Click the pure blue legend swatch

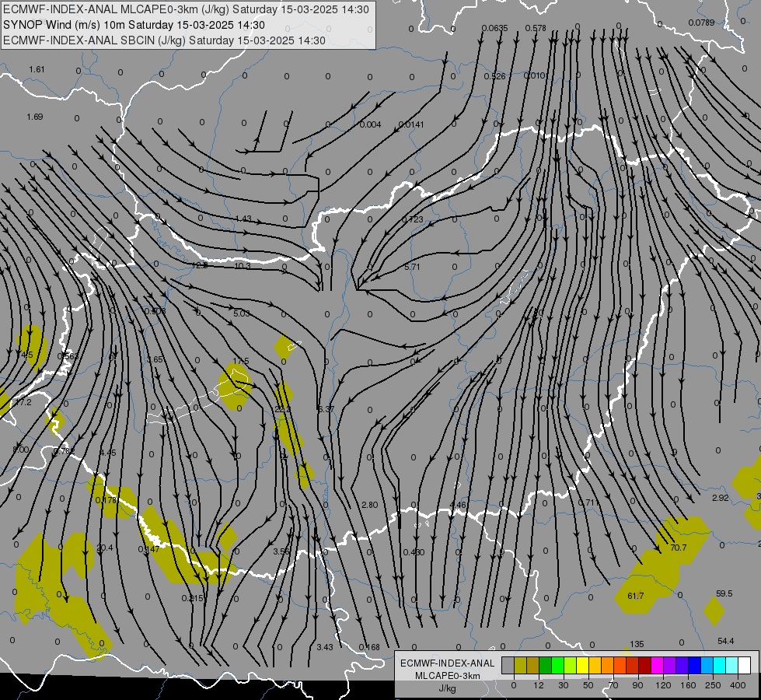pos(694,666)
